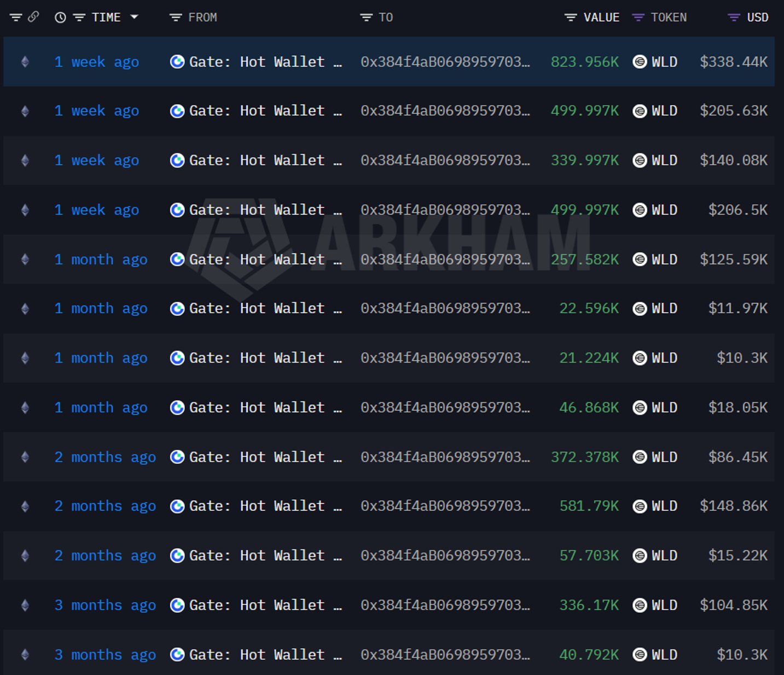The height and width of the screenshot is (675, 784).
Task: Click the USD amount $104.85K
Action: [734, 605]
